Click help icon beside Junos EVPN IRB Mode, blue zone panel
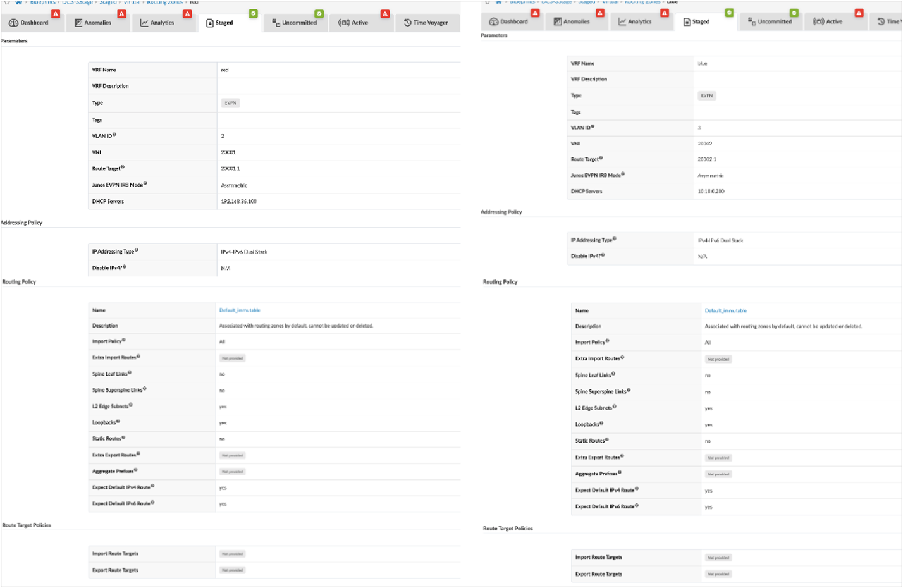Viewport: 903px width, 588px height. (623, 174)
